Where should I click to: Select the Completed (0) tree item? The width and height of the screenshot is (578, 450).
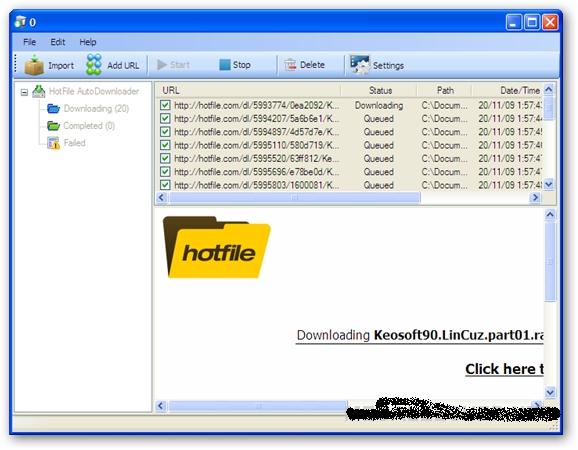(89, 126)
